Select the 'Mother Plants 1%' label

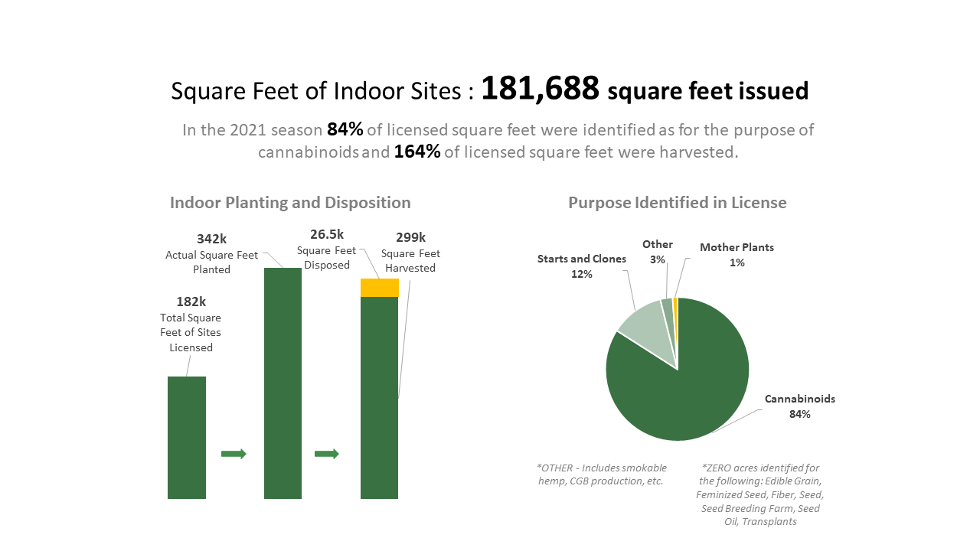pos(737,255)
